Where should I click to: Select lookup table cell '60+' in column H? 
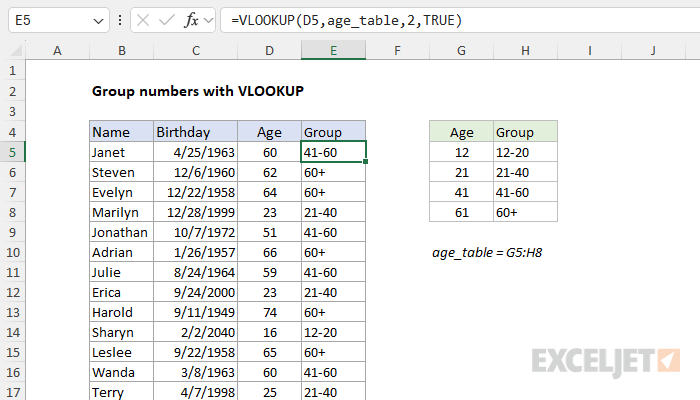point(525,212)
